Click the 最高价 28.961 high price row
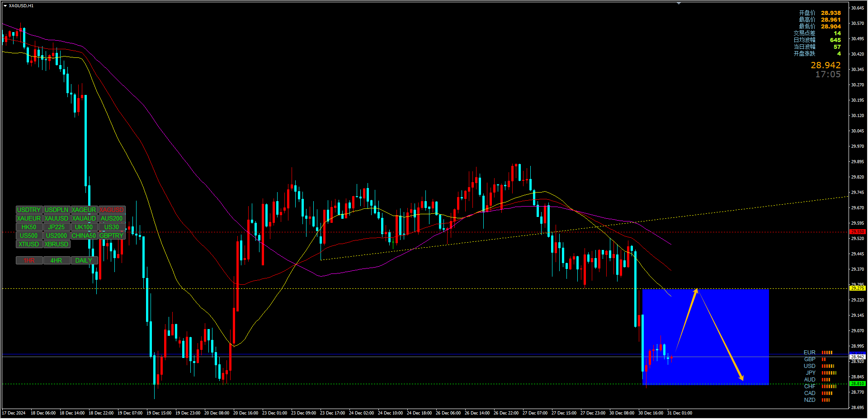This screenshot has height=419, width=868. point(820,20)
